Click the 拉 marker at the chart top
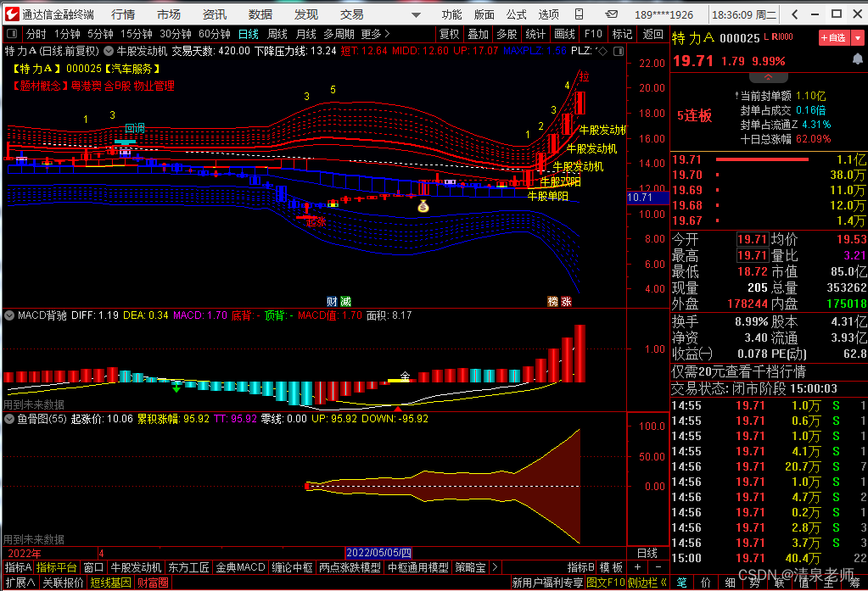The height and width of the screenshot is (591, 868). tap(584, 76)
